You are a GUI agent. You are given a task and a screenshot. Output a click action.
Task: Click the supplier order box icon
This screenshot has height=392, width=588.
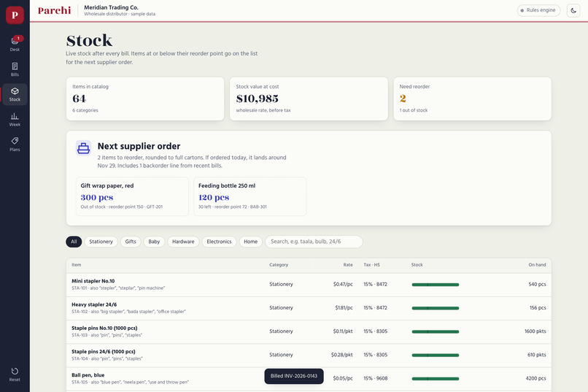point(83,148)
